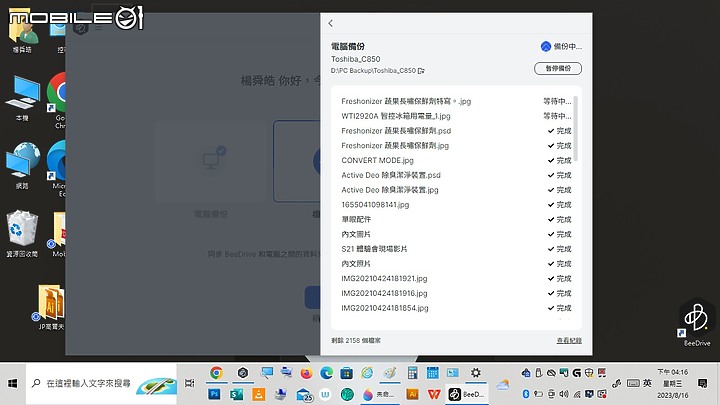The height and width of the screenshot is (405, 720).
Task: Click the file list vertical scrollbar
Action: pyautogui.click(x=575, y=129)
